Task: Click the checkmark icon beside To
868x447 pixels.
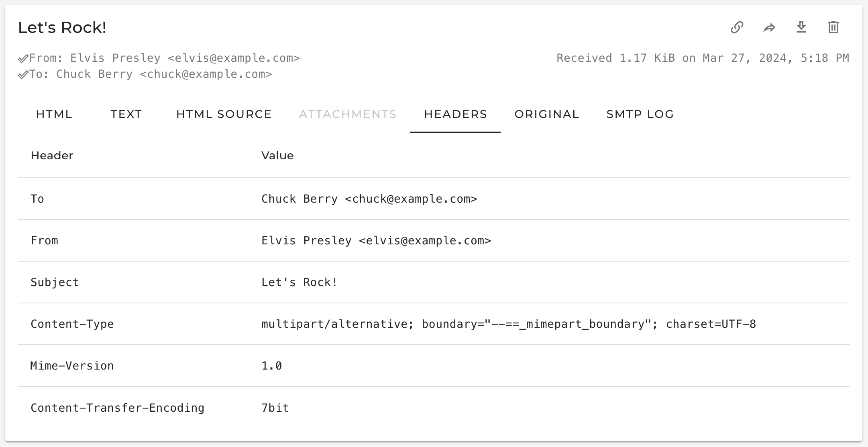Action: point(23,75)
